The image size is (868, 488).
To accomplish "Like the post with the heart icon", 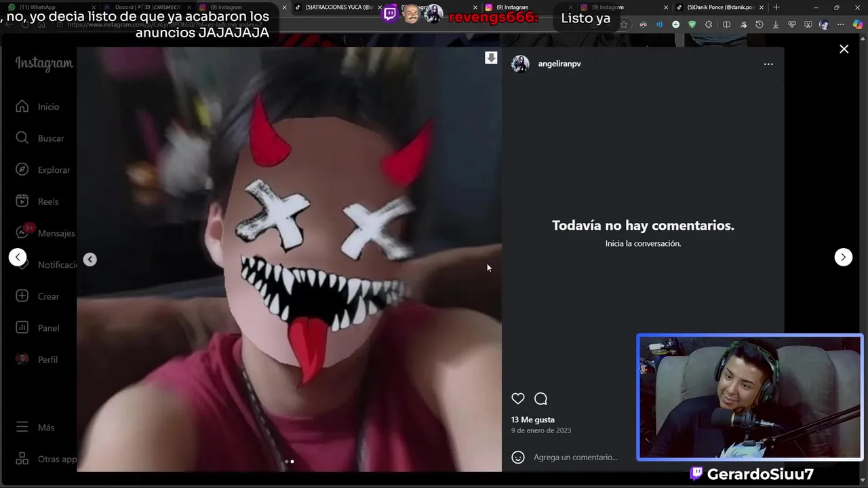I will [518, 399].
